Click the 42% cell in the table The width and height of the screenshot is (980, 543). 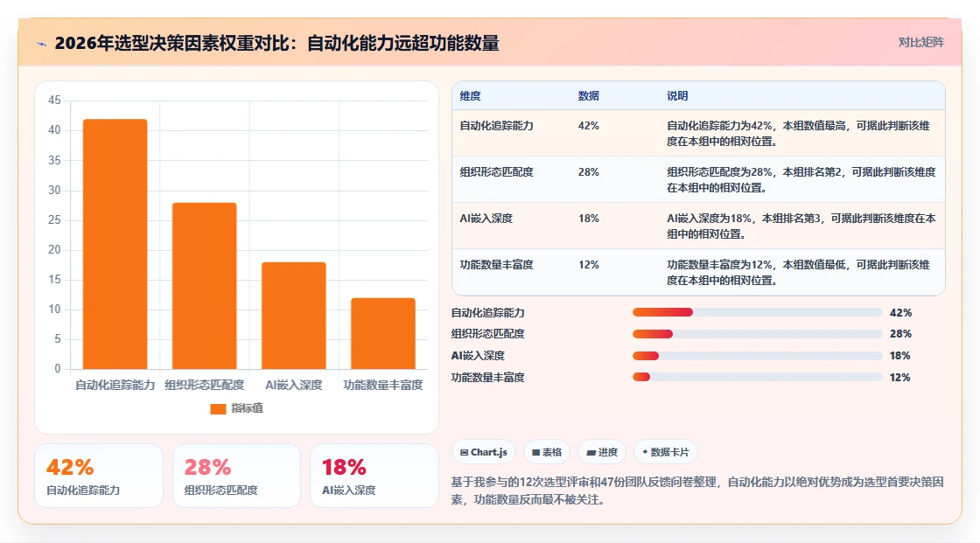click(588, 126)
